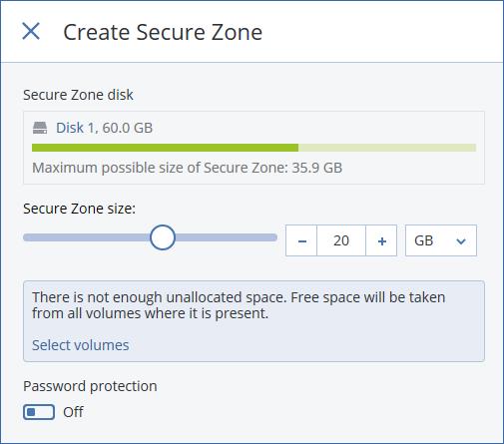Click the light free-space portion of disk bar
This screenshot has width=504, height=444.
pos(387,148)
